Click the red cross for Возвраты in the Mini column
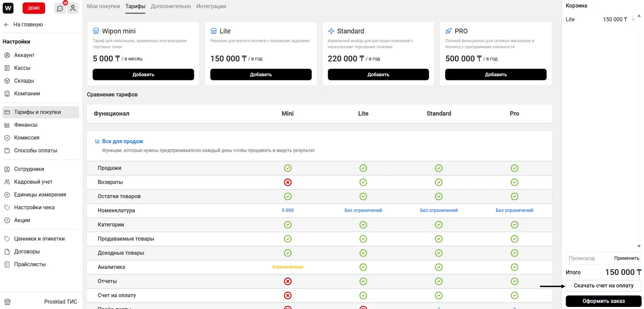Screen dimensions: 644x309 [287, 182]
